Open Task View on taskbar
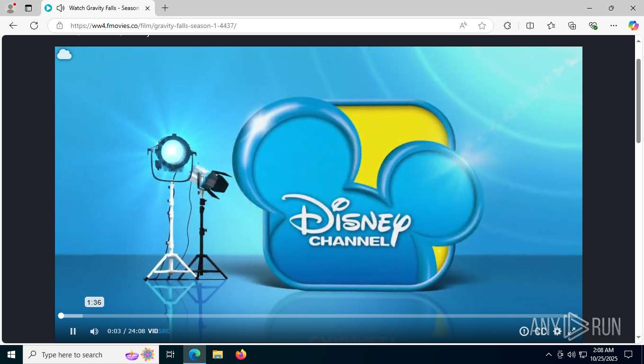 [x=170, y=355]
